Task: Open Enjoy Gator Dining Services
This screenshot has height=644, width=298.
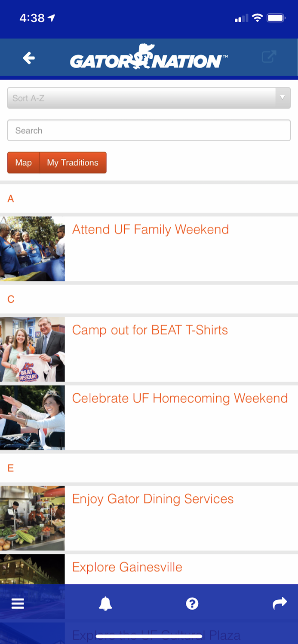Action: [x=153, y=498]
